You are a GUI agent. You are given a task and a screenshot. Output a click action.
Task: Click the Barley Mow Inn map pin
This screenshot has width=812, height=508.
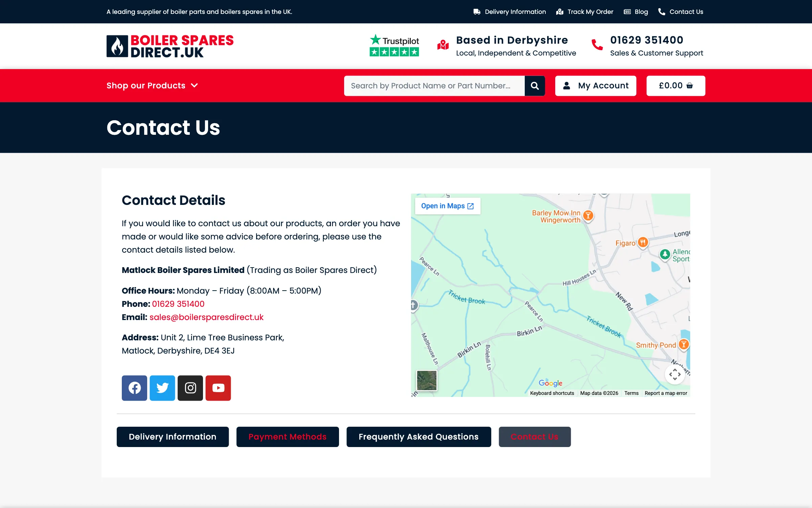pos(588,216)
